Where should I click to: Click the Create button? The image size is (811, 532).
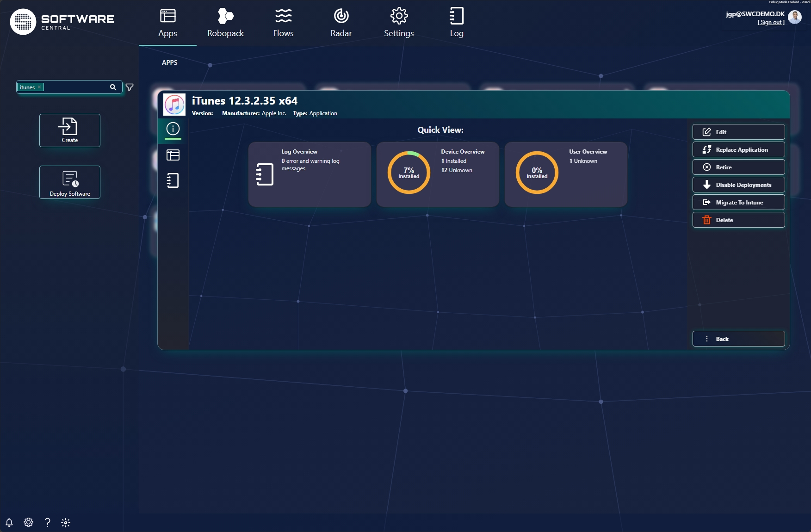click(x=70, y=130)
